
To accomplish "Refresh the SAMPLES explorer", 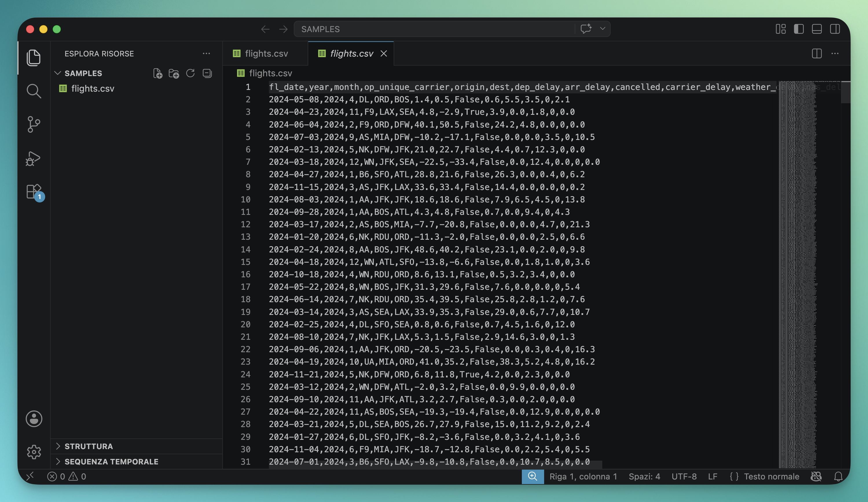I will click(x=190, y=73).
